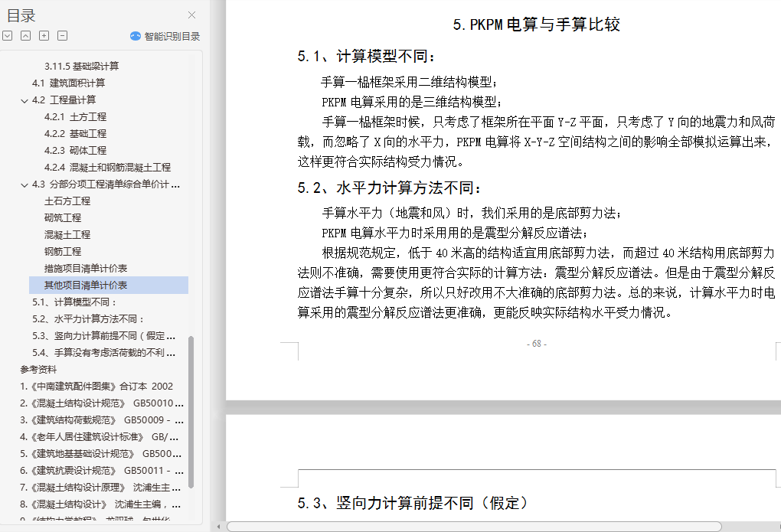Select 钢筋工程 outline entry
Screen dimensions: 781x532
(63, 252)
